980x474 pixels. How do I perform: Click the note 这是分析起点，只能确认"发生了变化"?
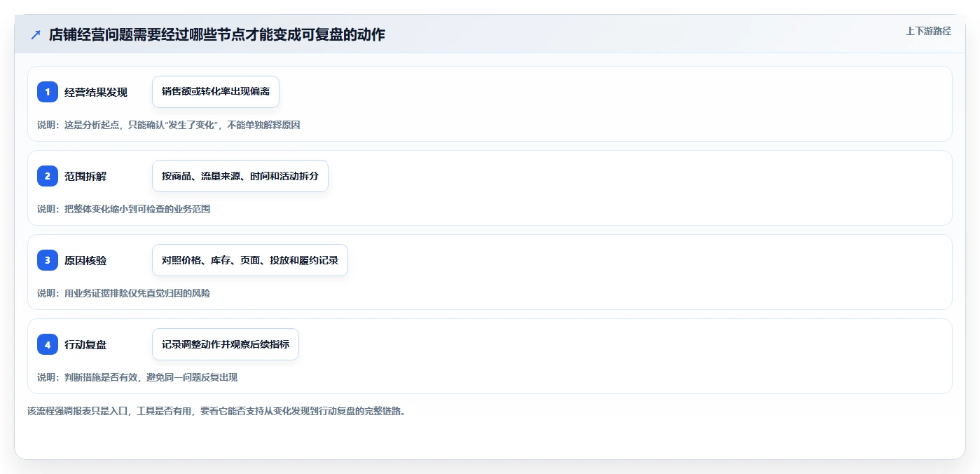(x=143, y=125)
